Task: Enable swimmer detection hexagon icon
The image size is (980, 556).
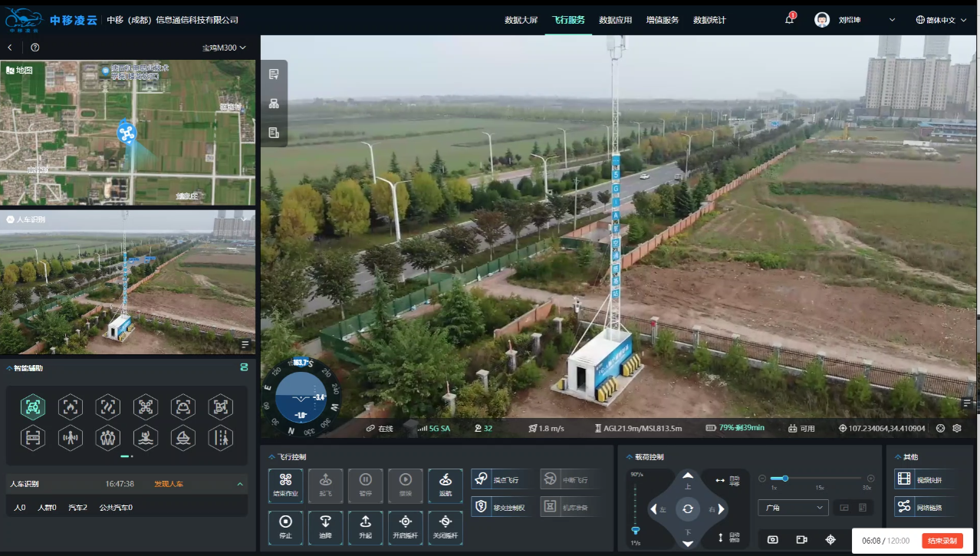Action: click(x=146, y=438)
